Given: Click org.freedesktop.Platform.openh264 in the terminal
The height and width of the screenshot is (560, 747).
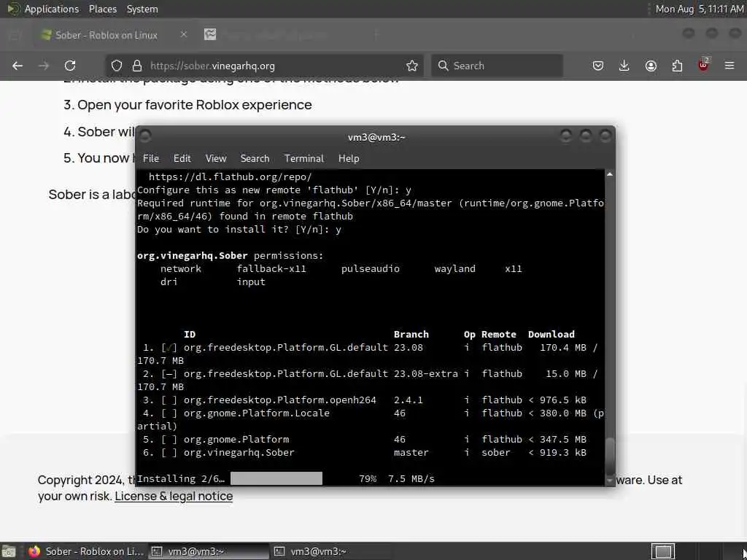Looking at the screenshot, I should [x=280, y=400].
